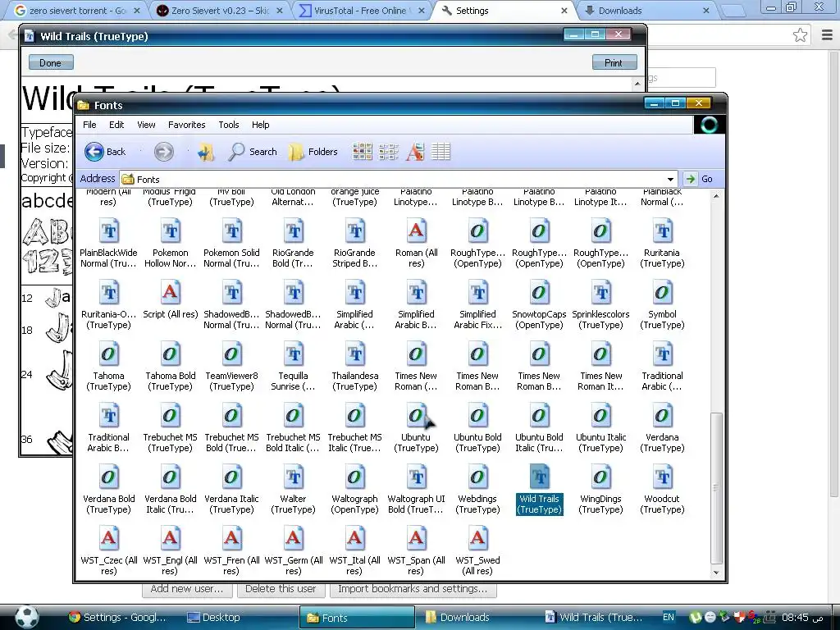
Task: Open Settings - Google taskbar item
Action: [117, 617]
